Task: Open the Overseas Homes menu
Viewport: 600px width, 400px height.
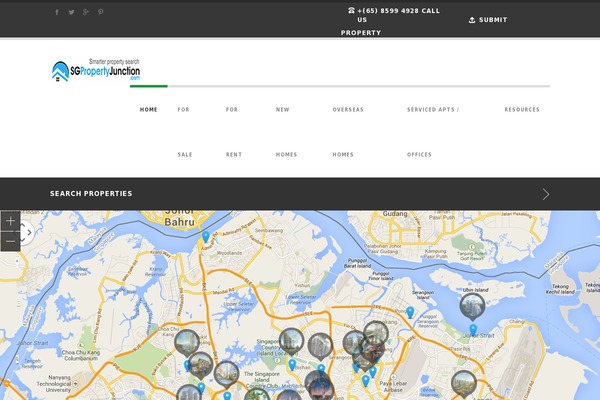Action: [x=348, y=132]
